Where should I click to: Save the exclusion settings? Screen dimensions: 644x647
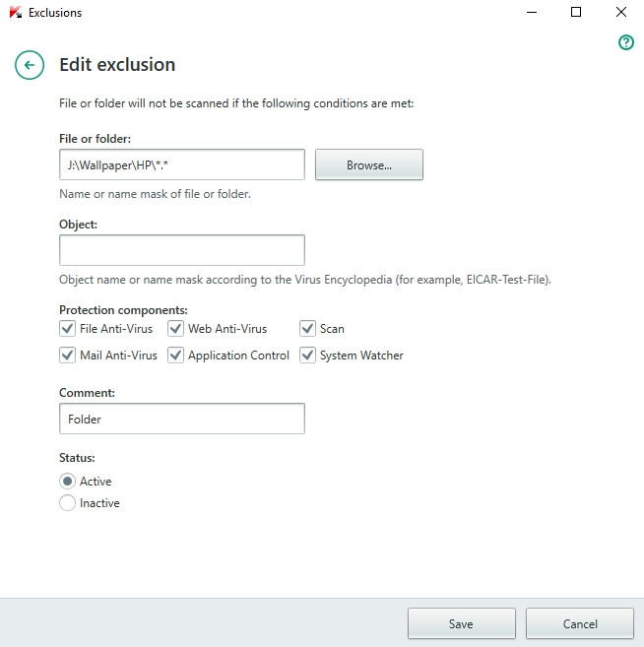click(x=461, y=623)
